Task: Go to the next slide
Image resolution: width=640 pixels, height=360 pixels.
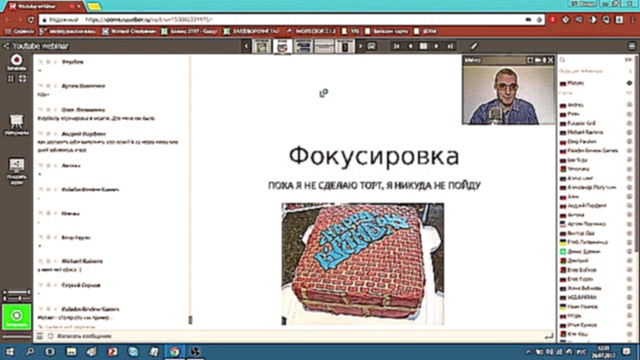Action: click(x=437, y=46)
